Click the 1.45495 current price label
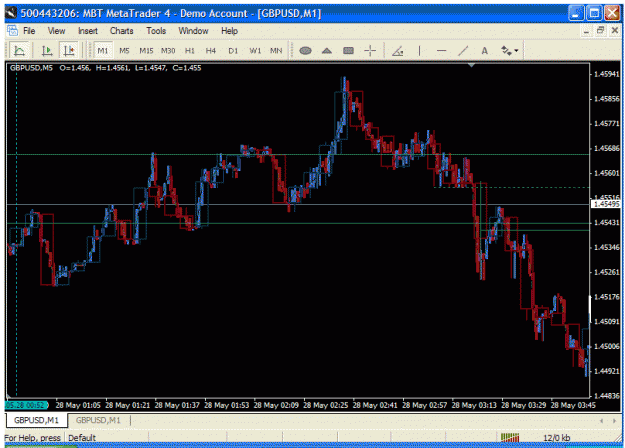Viewport: 625px width, 448px height. point(606,204)
